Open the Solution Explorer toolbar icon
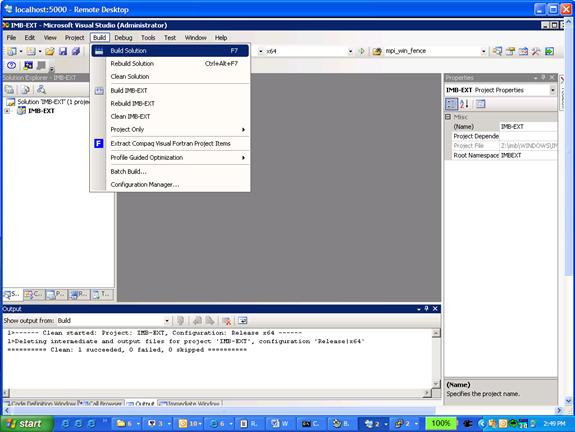The image size is (575, 432). pos(497,51)
